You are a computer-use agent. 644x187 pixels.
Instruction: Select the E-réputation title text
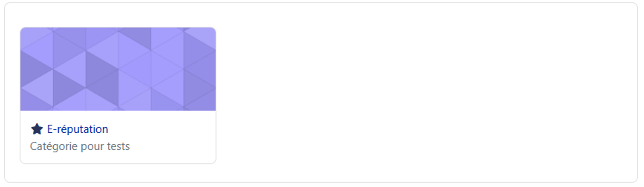pyautogui.click(x=77, y=129)
